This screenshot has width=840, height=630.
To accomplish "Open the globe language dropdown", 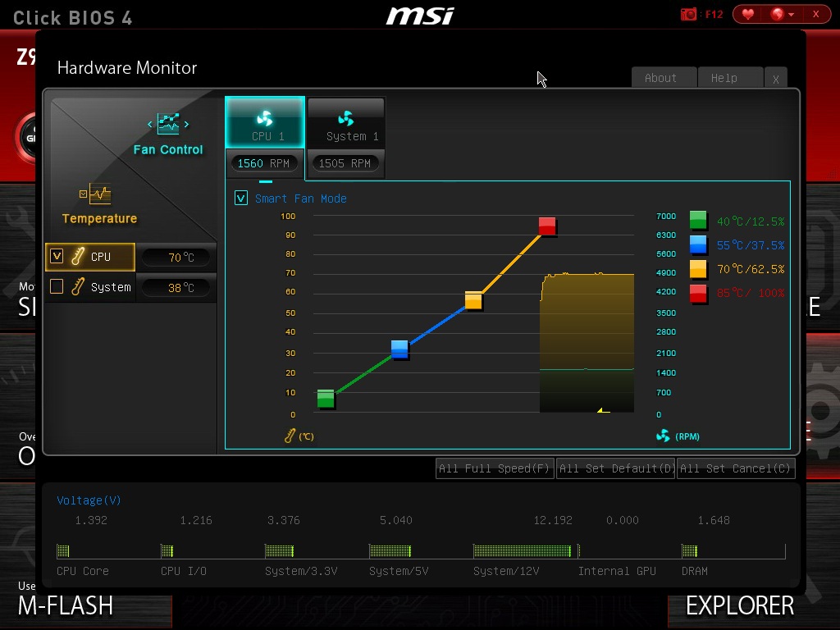I will click(x=782, y=15).
